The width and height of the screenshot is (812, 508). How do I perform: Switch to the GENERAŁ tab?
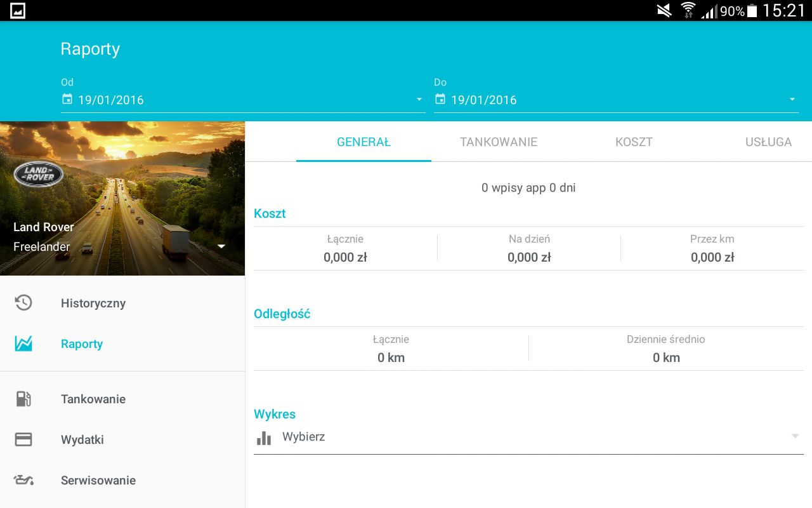(x=363, y=142)
